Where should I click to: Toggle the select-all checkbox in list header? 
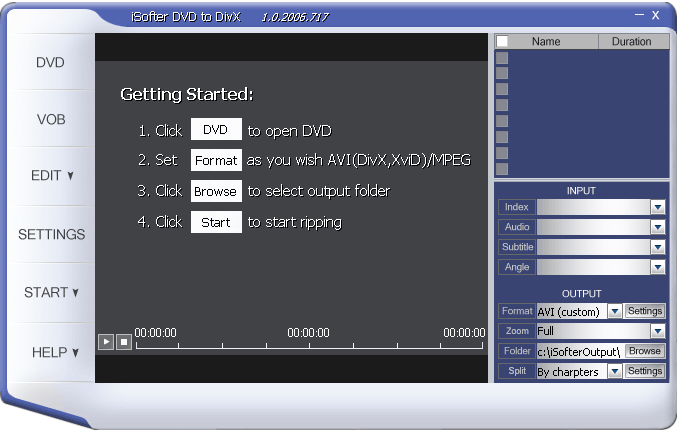tap(502, 41)
